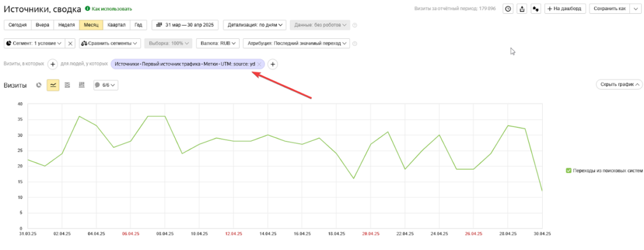Expand the Атрибуция dropdown
Screen dimensions: 644x250
pyautogui.click(x=297, y=43)
